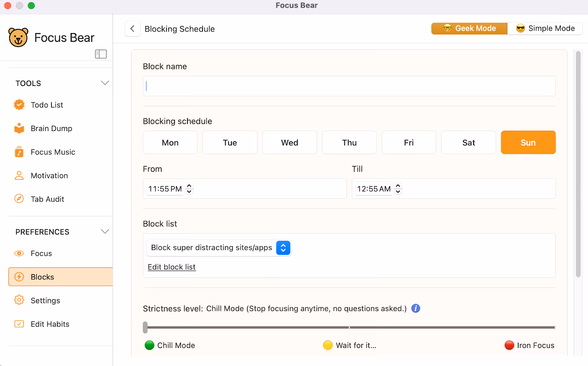The height and width of the screenshot is (366, 588).
Task: Select the Blocks sidebar item
Action: [x=61, y=277]
